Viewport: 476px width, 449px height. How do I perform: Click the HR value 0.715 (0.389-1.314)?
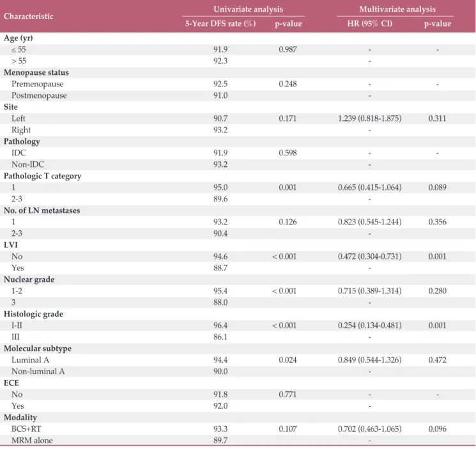370,291
